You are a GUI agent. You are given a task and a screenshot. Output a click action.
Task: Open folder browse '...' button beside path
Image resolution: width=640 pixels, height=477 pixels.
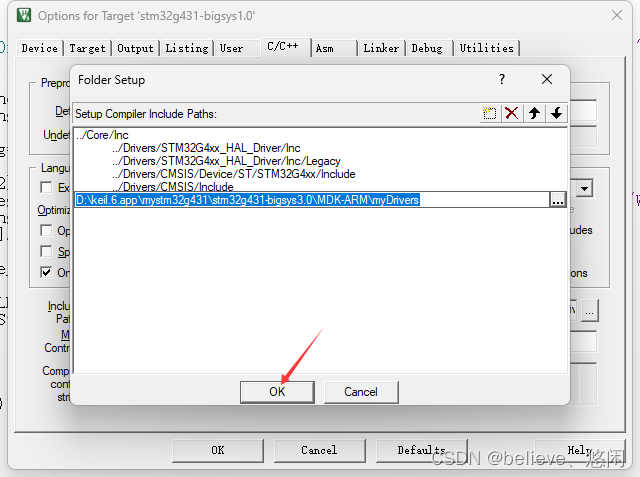(x=558, y=200)
